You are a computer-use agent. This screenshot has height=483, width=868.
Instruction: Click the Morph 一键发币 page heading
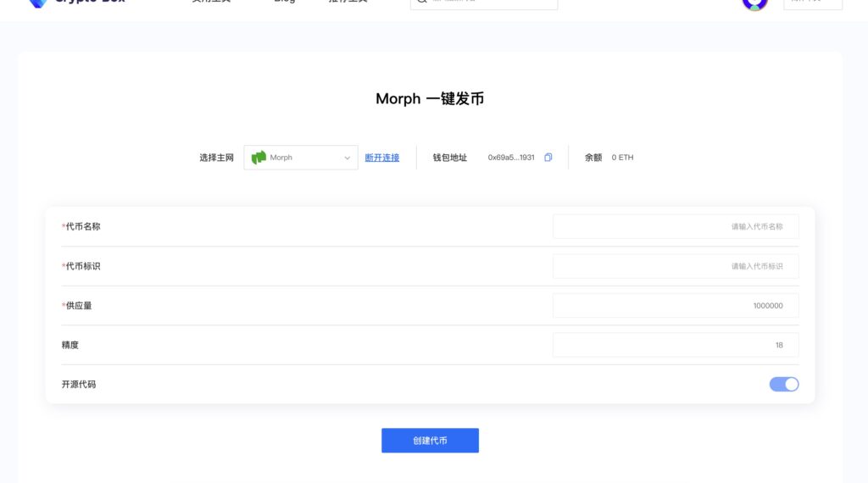(x=430, y=98)
